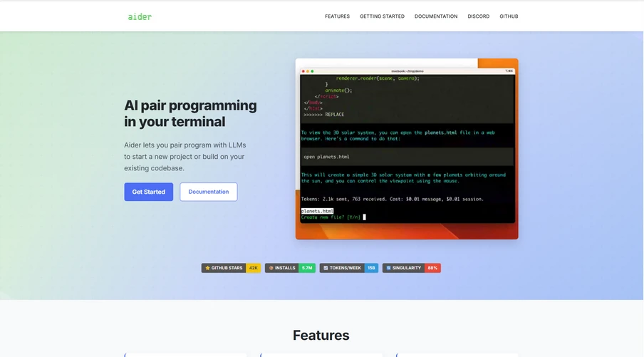Click the terminal demo video
The image size is (644, 357).
(x=407, y=149)
